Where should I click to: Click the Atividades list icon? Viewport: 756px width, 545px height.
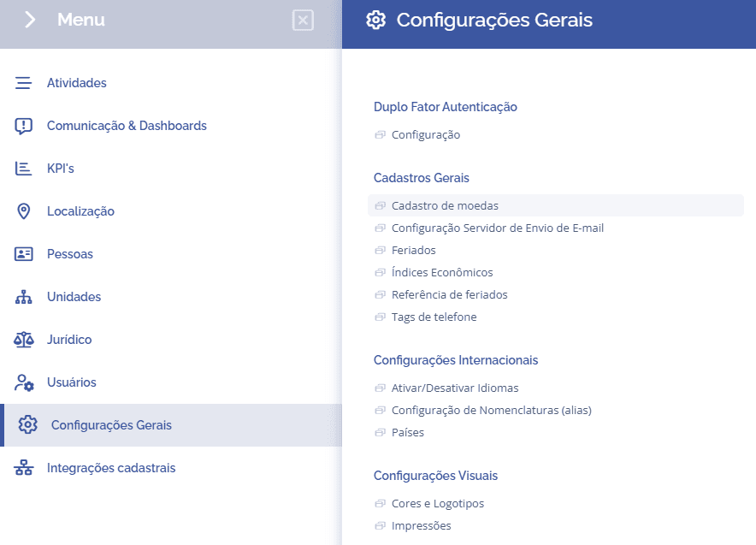pyautogui.click(x=23, y=83)
